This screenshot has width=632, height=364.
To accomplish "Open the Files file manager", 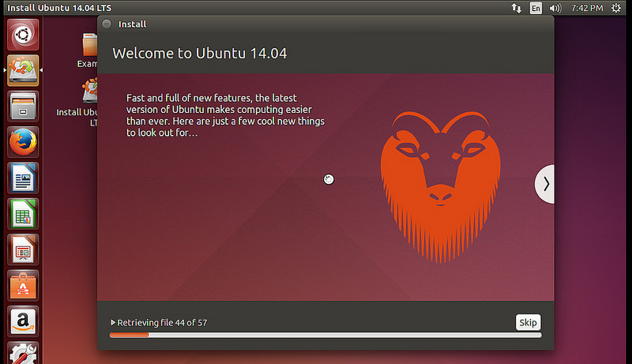I will [24, 107].
